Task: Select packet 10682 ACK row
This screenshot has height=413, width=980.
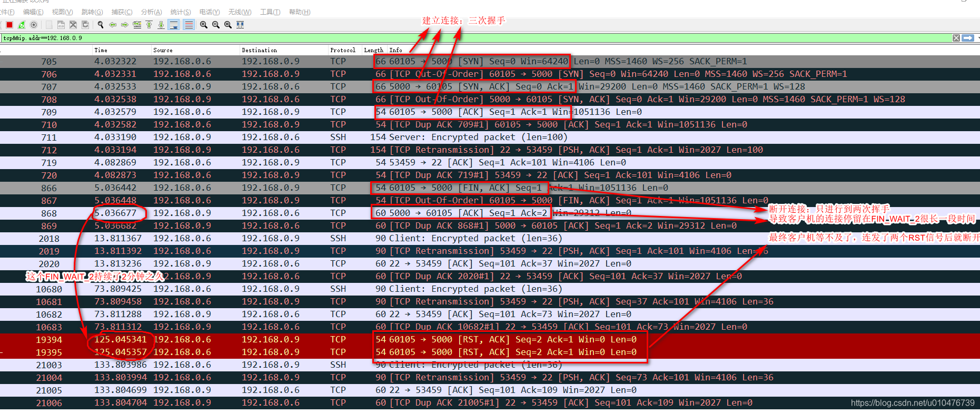Action: 490,314
